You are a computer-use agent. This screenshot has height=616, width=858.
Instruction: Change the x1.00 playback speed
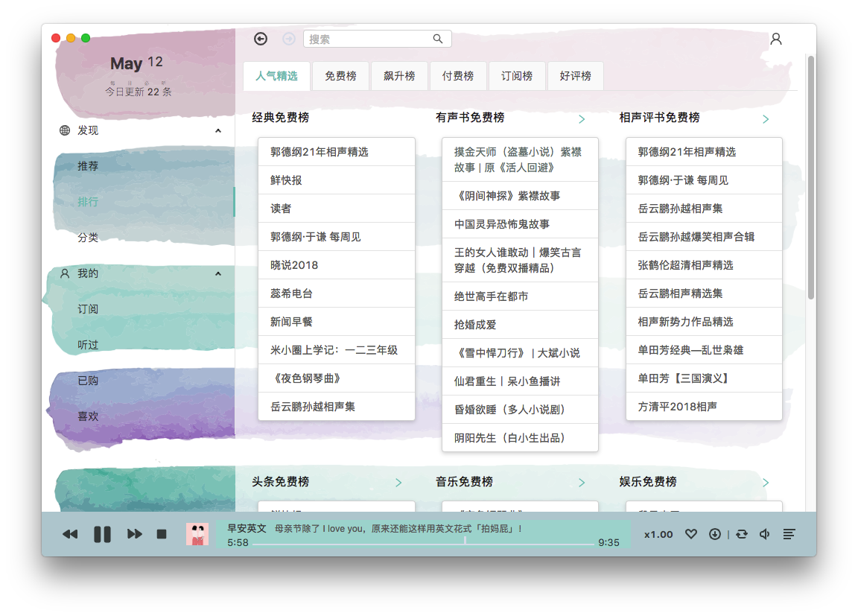tap(658, 535)
